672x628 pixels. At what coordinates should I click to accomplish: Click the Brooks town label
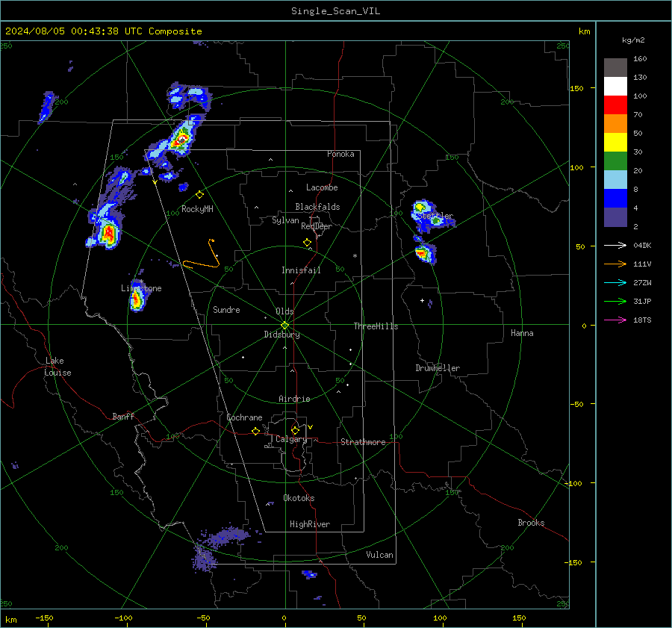pyautogui.click(x=531, y=523)
